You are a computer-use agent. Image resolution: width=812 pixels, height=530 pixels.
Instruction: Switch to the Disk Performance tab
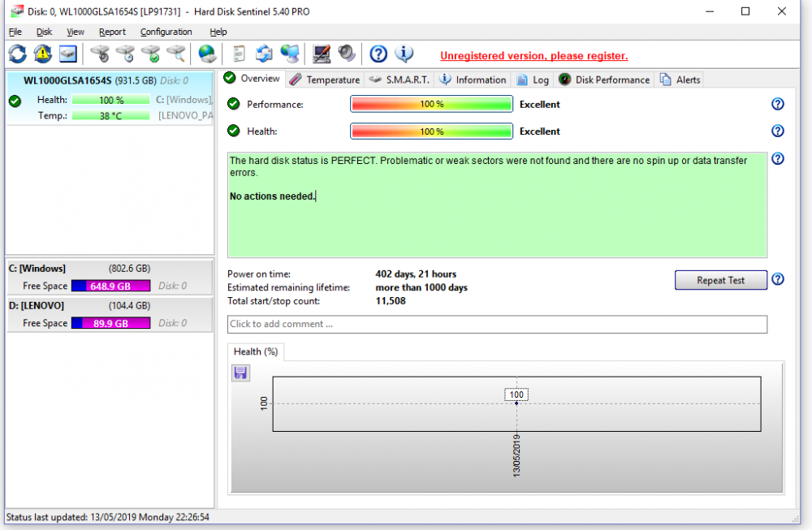[604, 80]
